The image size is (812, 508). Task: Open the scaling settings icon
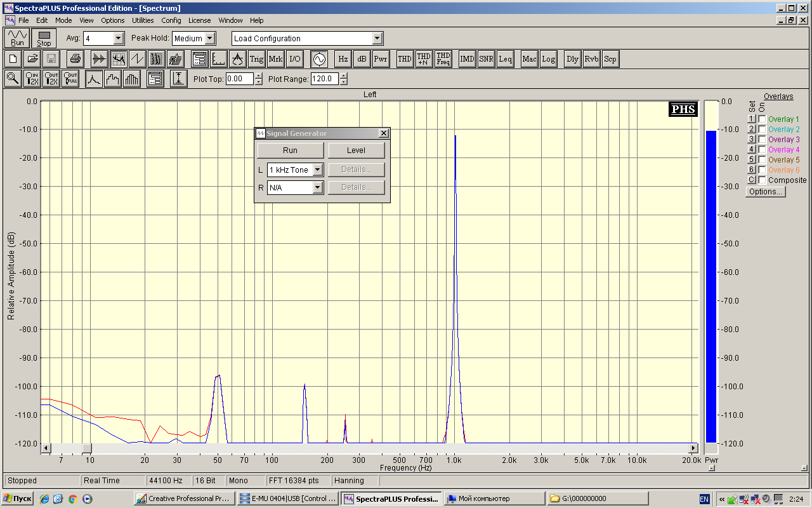pyautogui.click(x=219, y=59)
